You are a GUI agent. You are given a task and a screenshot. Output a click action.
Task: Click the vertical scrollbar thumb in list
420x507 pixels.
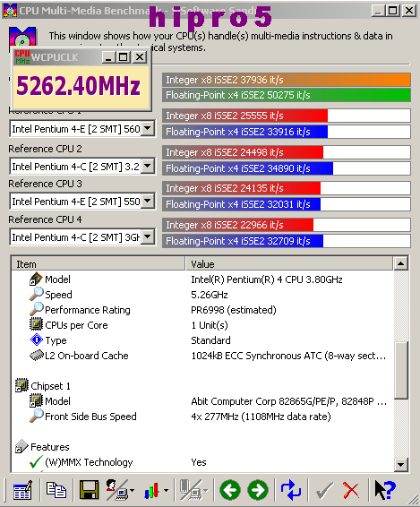pyautogui.click(x=401, y=370)
